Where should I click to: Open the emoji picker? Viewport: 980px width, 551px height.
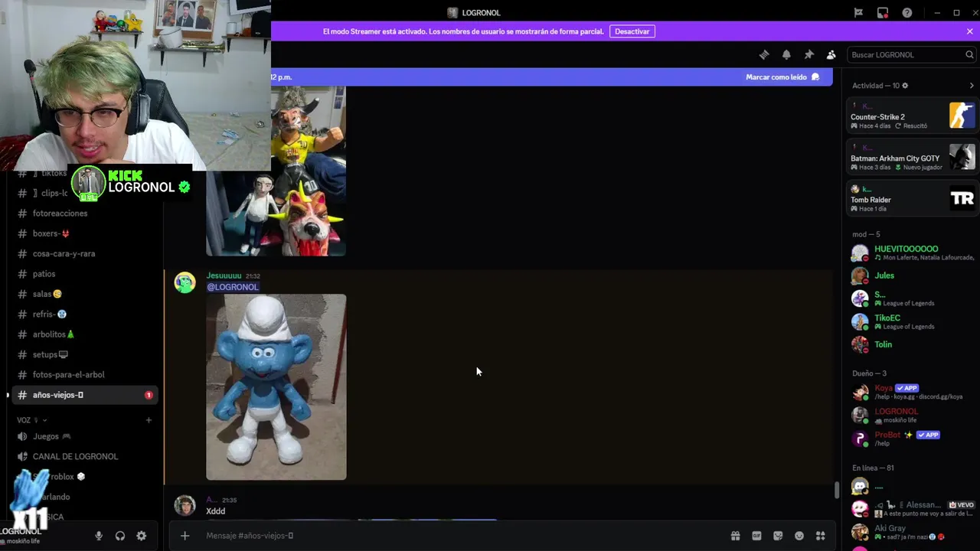point(799,536)
